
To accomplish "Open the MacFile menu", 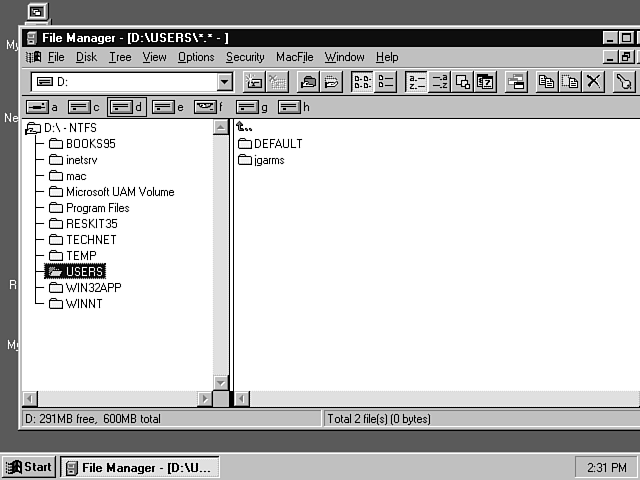I will [x=294, y=57].
